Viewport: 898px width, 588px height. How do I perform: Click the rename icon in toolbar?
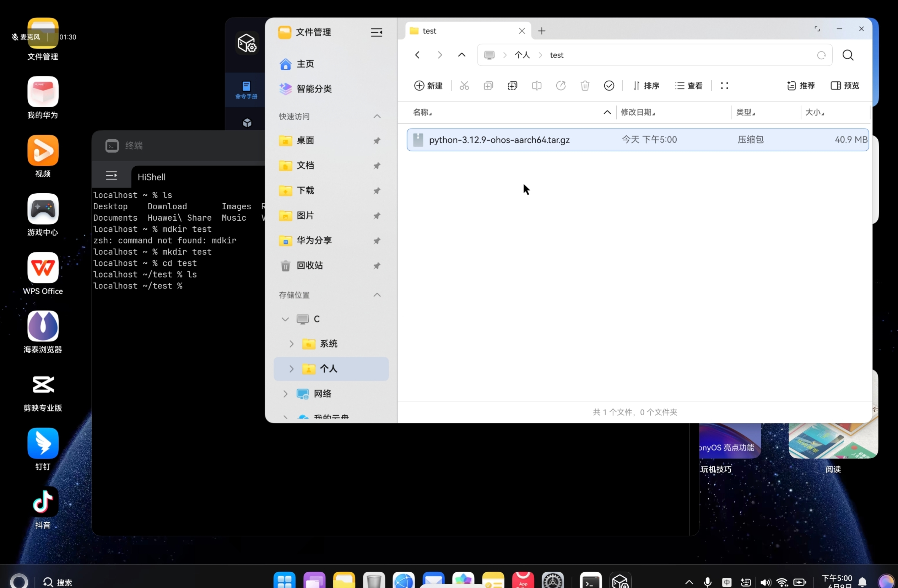(x=536, y=86)
